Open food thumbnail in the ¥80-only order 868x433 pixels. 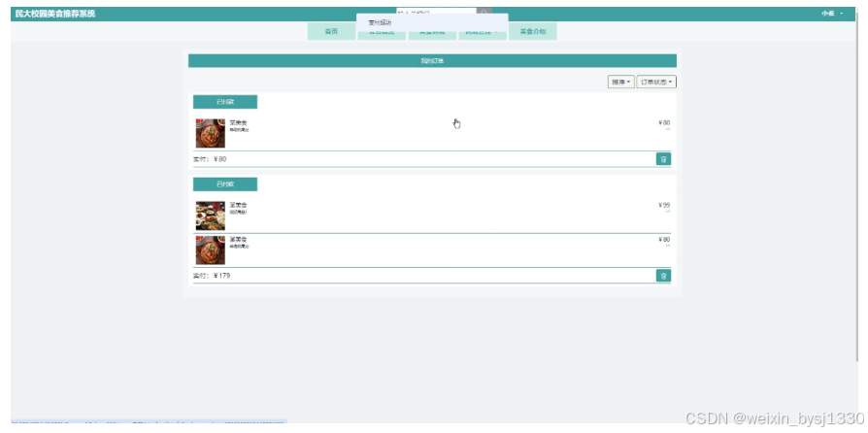coord(211,133)
